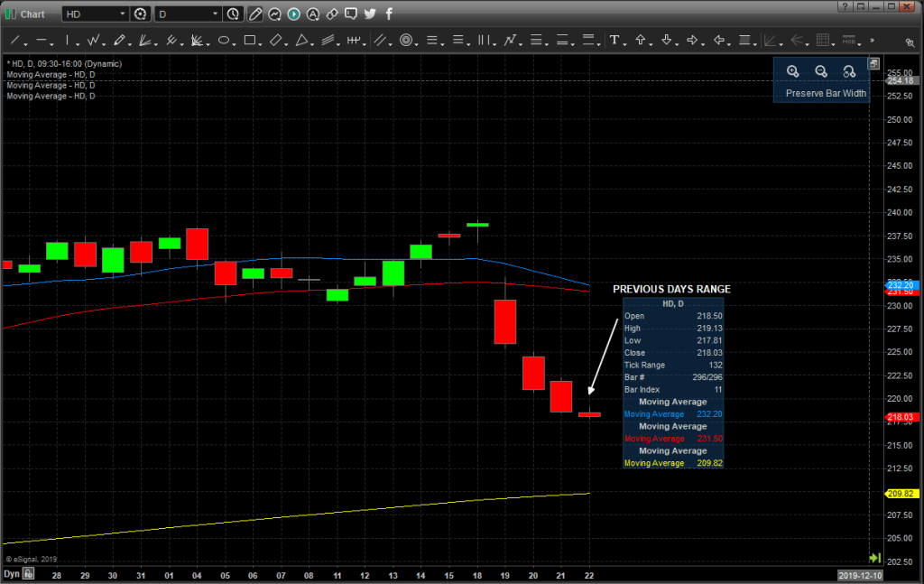Screen dimensions: 924x584
Task: Select the ellipse drawing tool
Action: point(224,41)
